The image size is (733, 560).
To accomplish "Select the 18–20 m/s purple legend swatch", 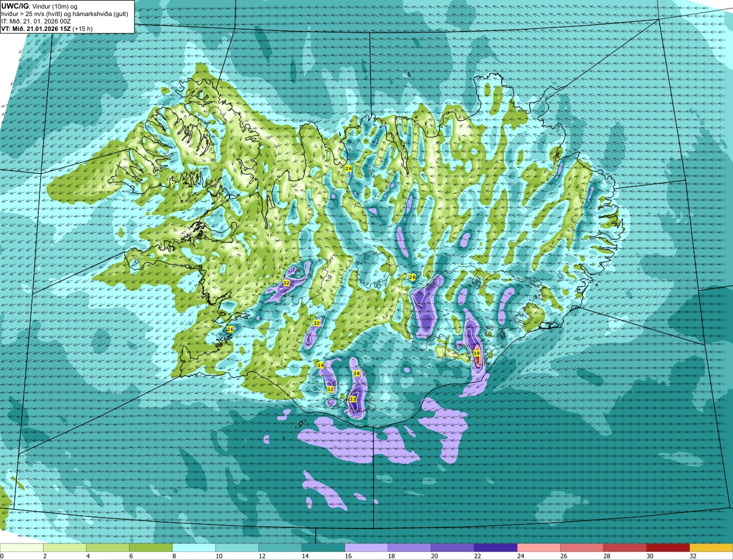I will 409,548.
